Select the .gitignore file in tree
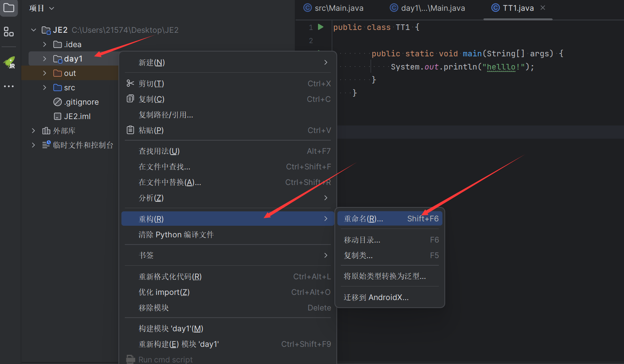The image size is (624, 364). click(x=77, y=102)
